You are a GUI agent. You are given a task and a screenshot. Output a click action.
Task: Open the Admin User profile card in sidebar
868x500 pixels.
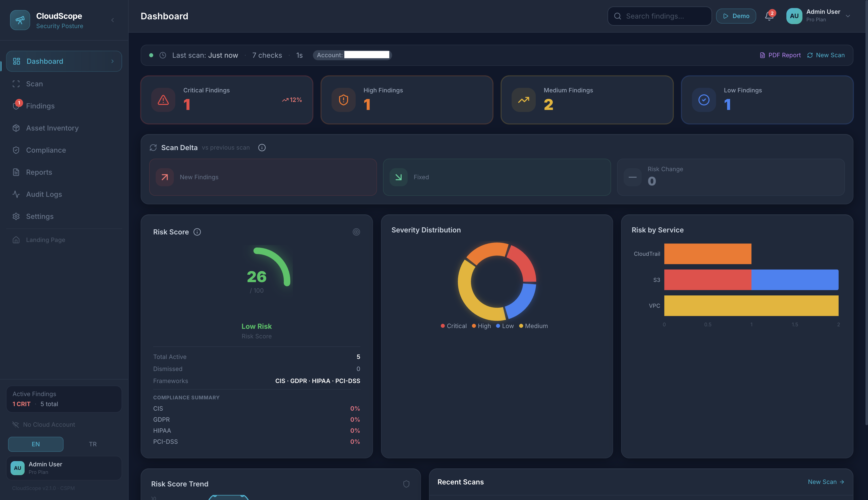pyautogui.click(x=64, y=468)
